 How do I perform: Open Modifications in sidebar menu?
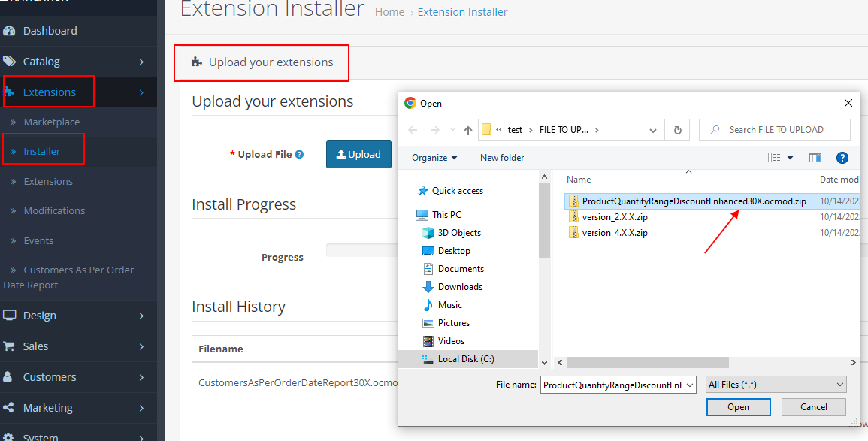click(x=54, y=210)
